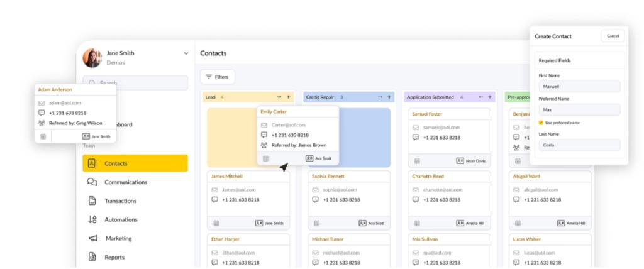The height and width of the screenshot is (269, 644).
Task: Click the calendar icon on Emily Carter card
Action: [x=266, y=158]
